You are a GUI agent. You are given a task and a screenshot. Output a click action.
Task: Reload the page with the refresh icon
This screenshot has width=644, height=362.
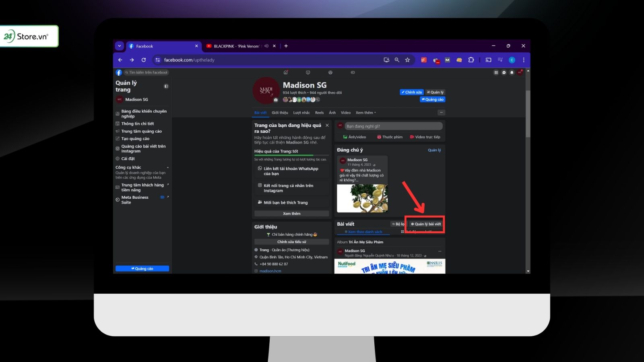[144, 60]
